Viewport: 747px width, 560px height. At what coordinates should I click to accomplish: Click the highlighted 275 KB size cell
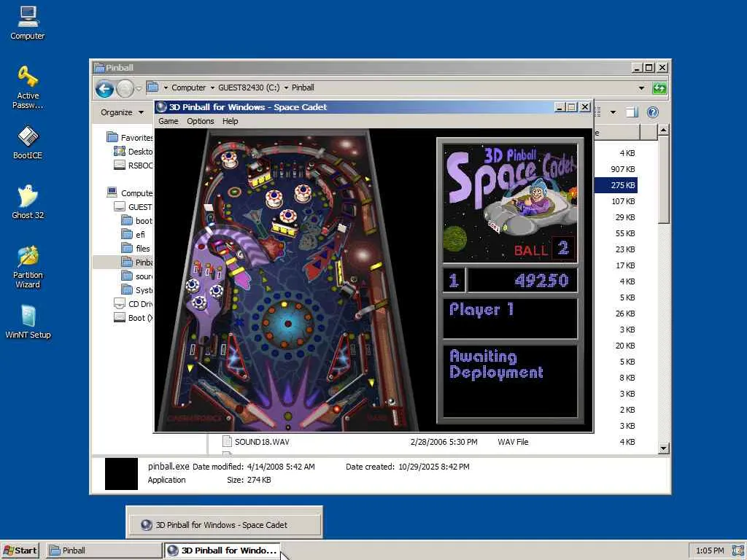click(x=623, y=185)
